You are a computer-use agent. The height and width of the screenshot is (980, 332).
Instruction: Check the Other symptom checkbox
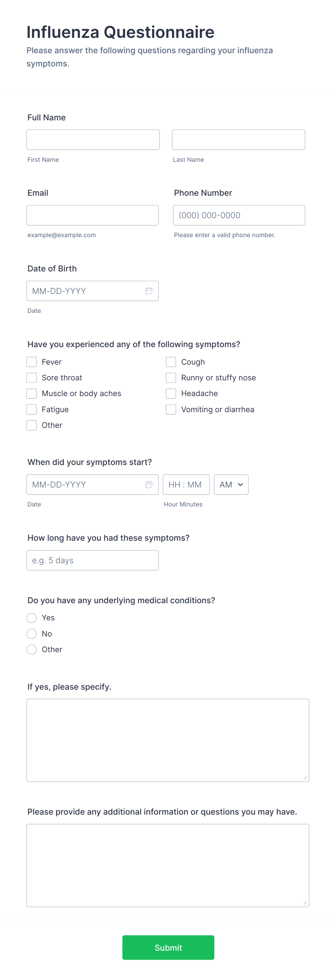31,425
